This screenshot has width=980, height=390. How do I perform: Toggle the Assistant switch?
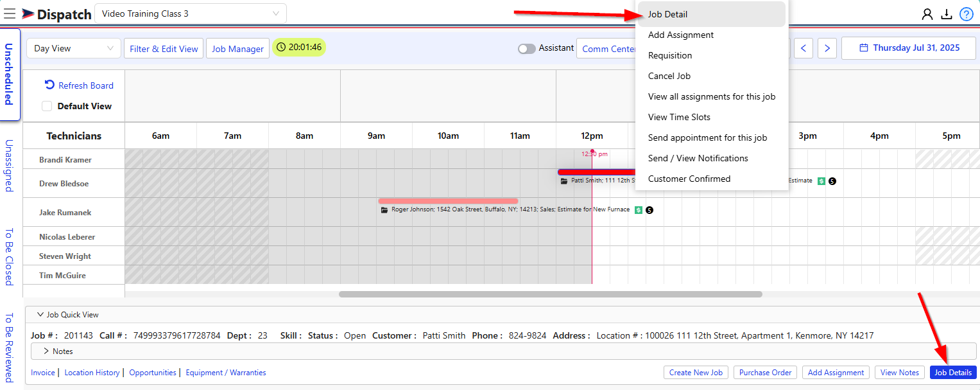(527, 49)
